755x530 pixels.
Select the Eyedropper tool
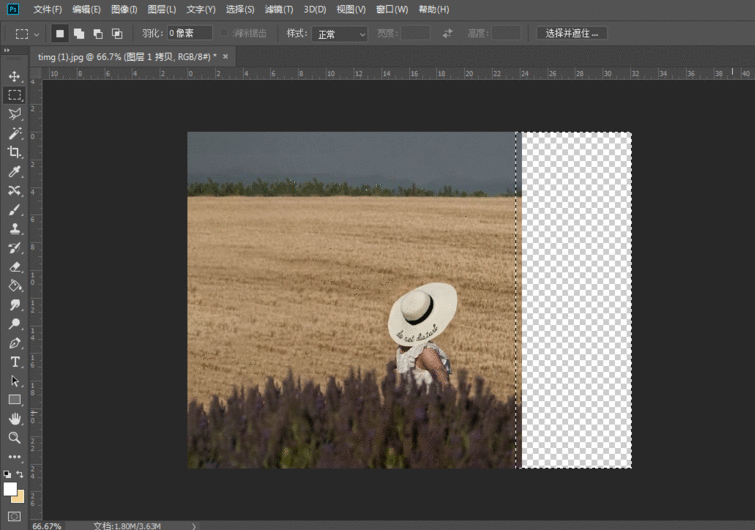coord(14,172)
